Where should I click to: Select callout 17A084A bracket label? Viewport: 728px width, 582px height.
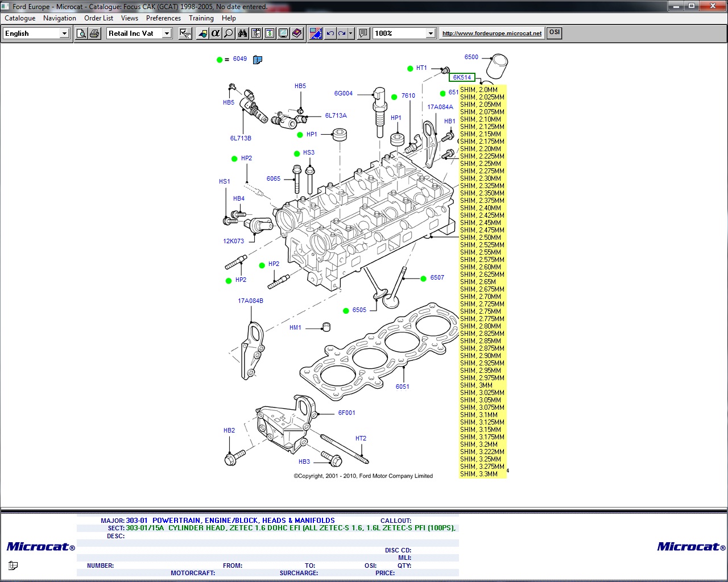click(x=440, y=107)
